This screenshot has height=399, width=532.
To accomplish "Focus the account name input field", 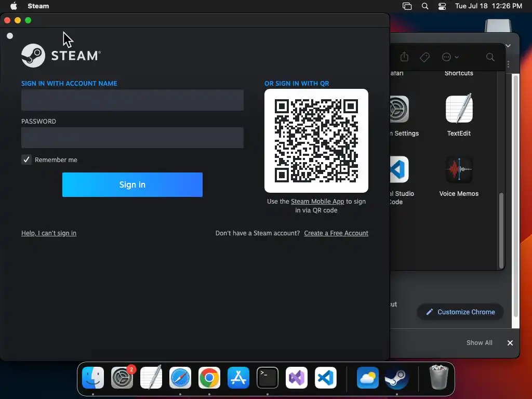I will coord(132,100).
